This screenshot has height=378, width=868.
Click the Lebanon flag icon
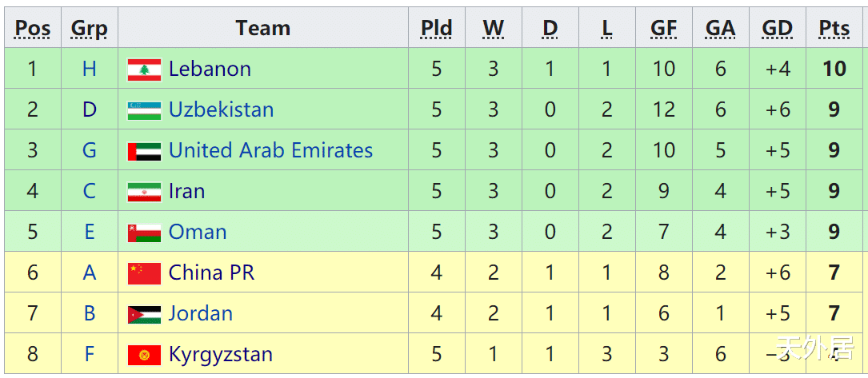[x=144, y=70]
